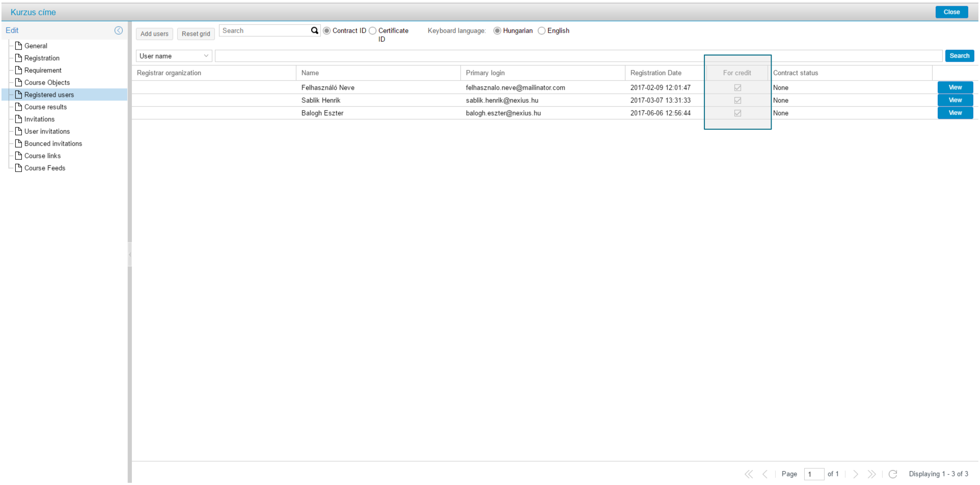Select the Certificate ID radio button
Image resolution: width=980 pixels, height=485 pixels.
(373, 31)
